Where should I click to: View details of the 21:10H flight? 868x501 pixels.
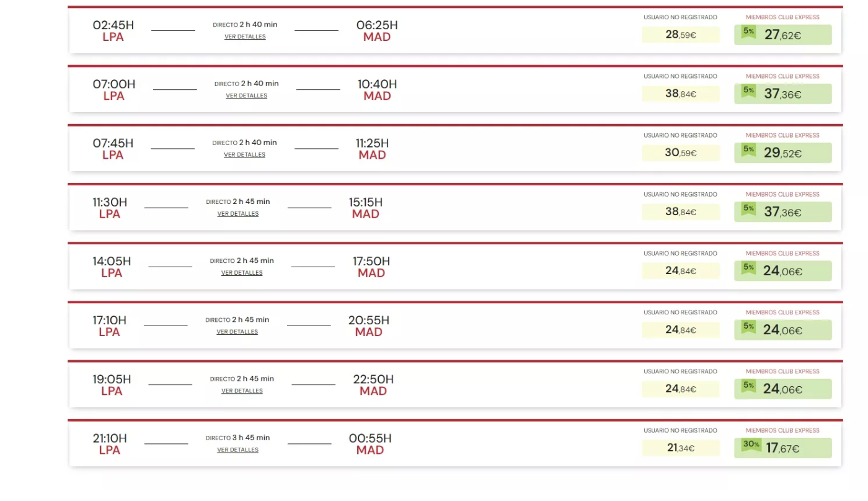coord(238,450)
